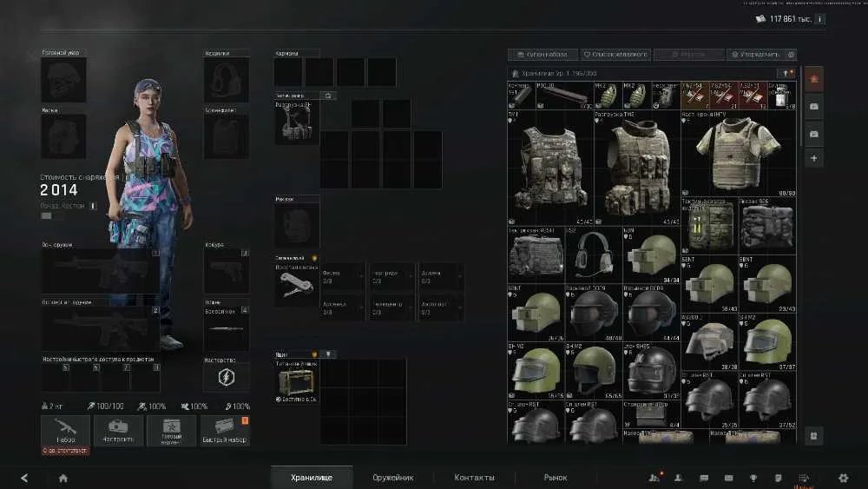Image resolution: width=868 pixels, height=489 pixels.
Task: Click the Купить набор button
Action: click(x=542, y=54)
